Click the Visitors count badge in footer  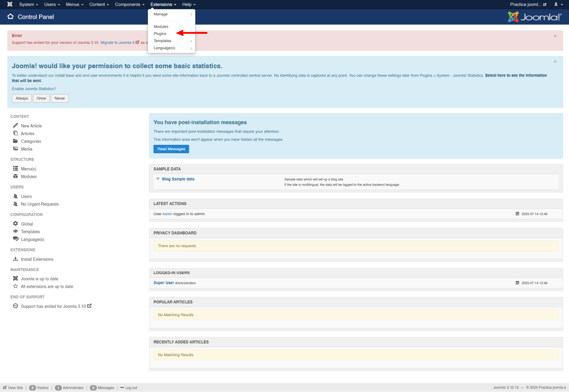pos(33,388)
